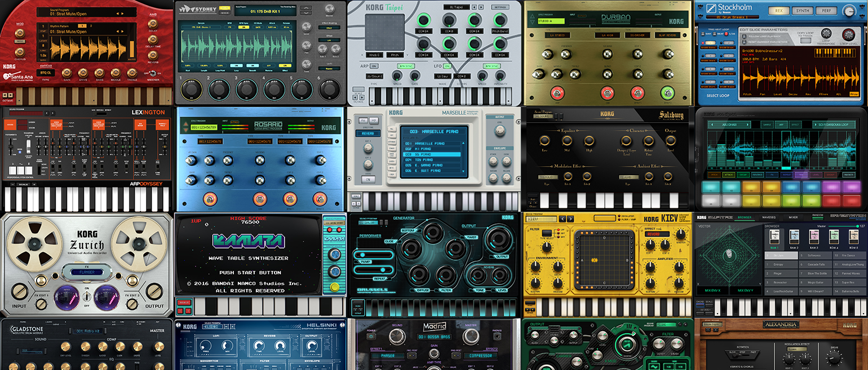Open the REVERB effect type selector on Marseille
Image resolution: width=868 pixels, height=370 pixels.
click(x=369, y=134)
